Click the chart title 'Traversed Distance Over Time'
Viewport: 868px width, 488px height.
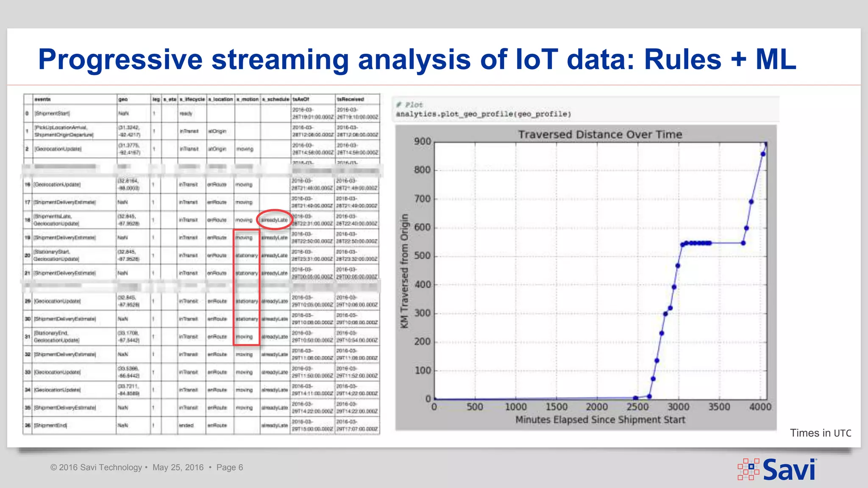coord(600,135)
